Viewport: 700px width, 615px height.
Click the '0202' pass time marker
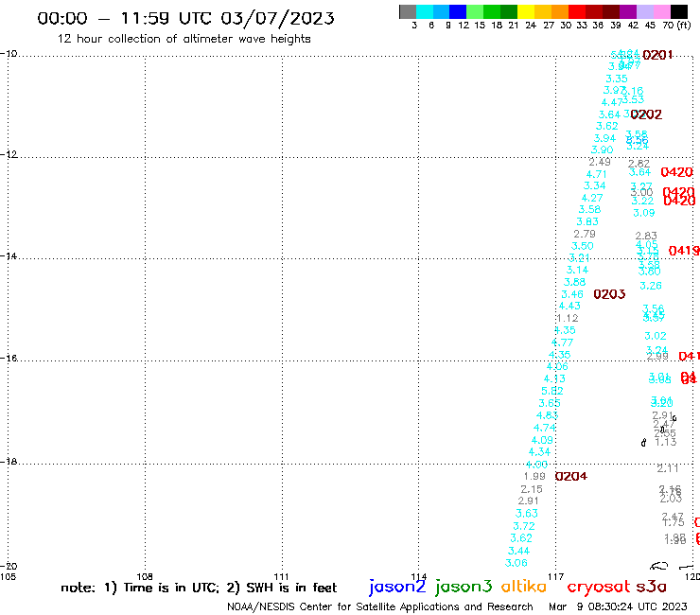[x=646, y=114]
